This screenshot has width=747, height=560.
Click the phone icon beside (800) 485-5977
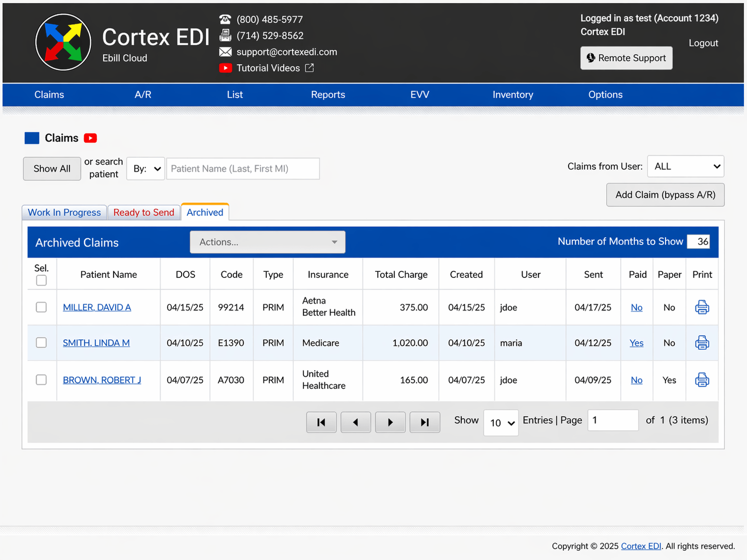point(225,20)
